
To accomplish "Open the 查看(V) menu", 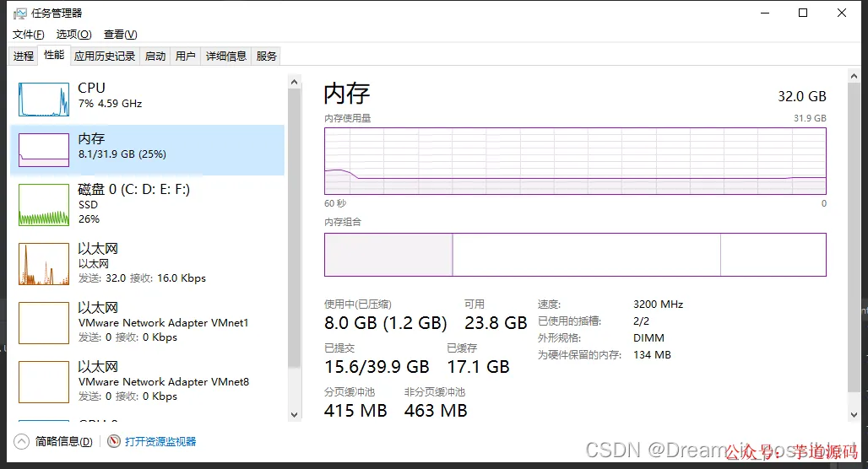I will point(120,35).
